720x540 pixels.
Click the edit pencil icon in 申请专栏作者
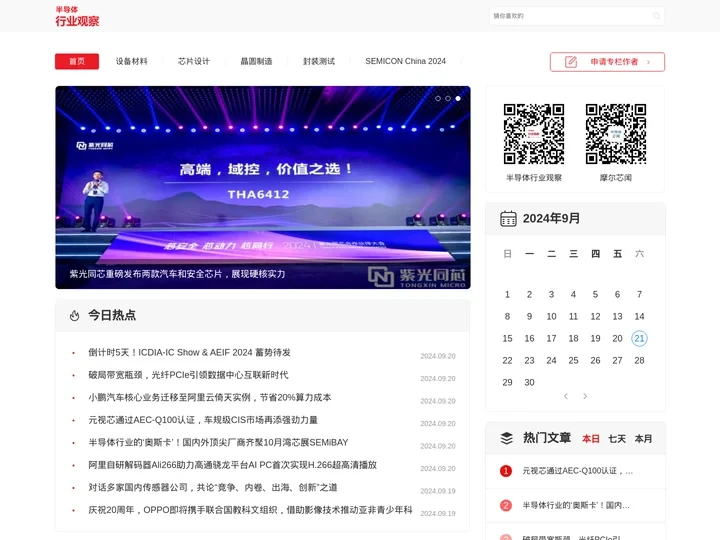click(x=571, y=62)
